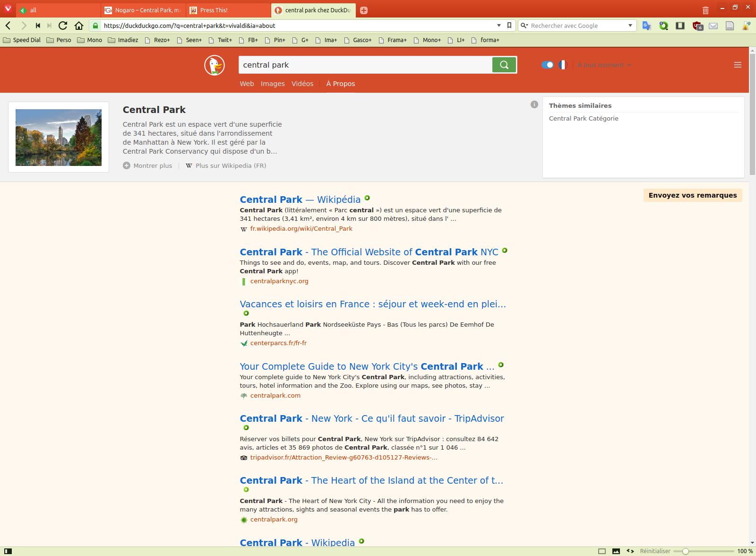Select the À Propos results tab

341,84
